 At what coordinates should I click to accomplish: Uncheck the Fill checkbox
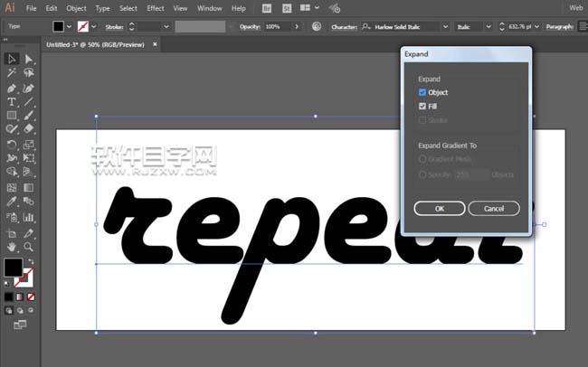tap(422, 106)
